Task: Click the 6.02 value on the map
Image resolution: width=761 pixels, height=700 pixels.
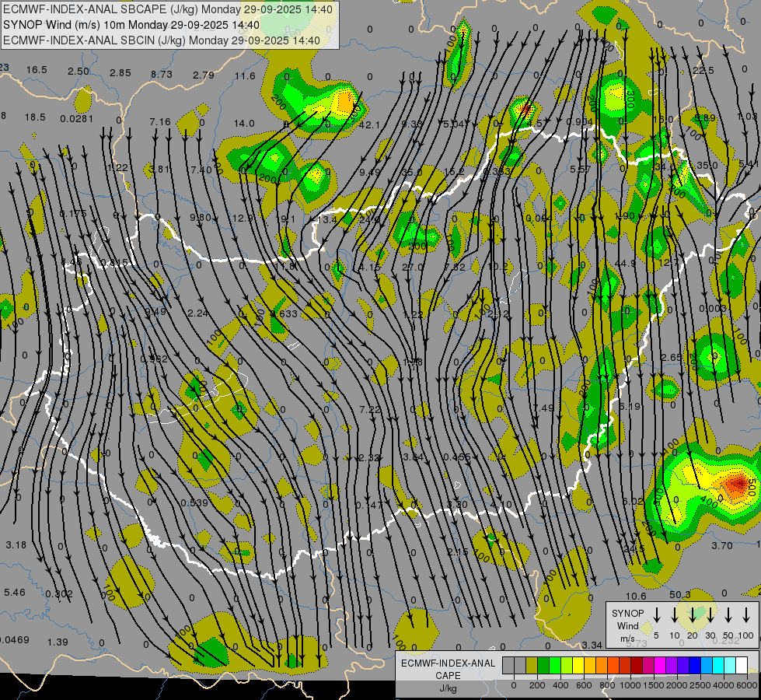Action: coord(633,501)
